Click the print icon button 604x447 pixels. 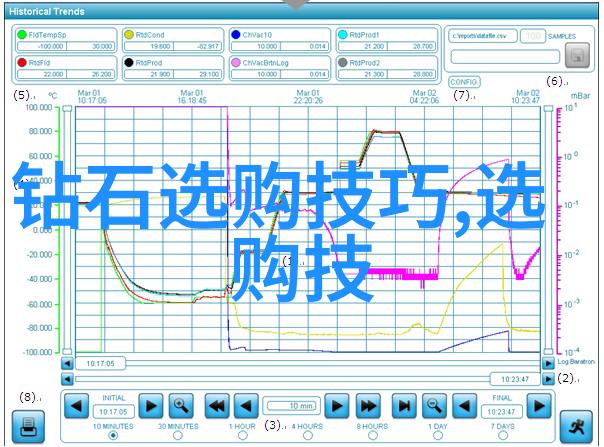pos(28,427)
